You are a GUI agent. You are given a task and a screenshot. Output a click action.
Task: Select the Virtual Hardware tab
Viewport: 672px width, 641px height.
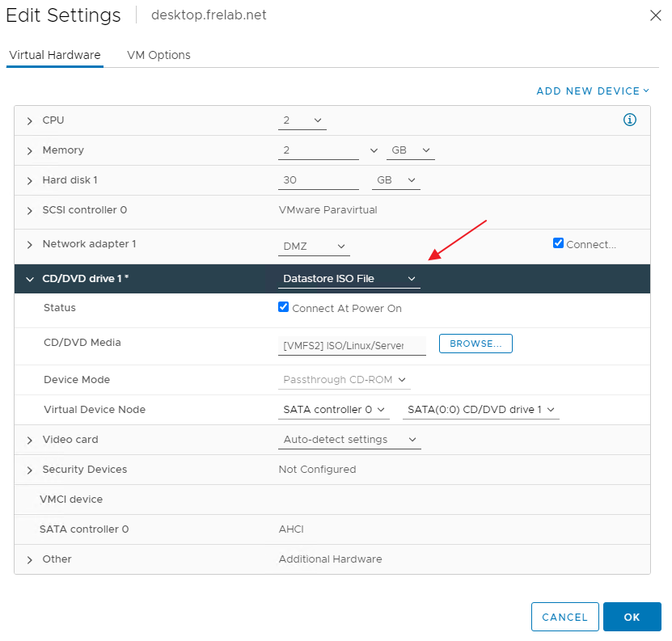point(54,55)
